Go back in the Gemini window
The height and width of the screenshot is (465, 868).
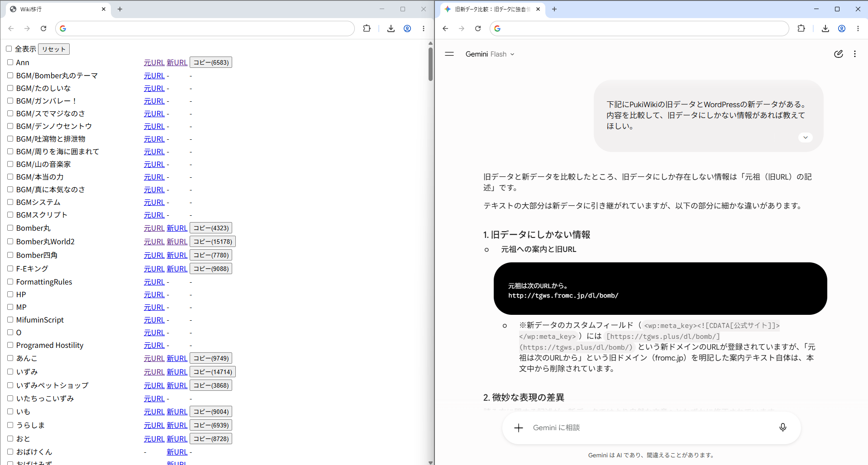[x=445, y=28]
